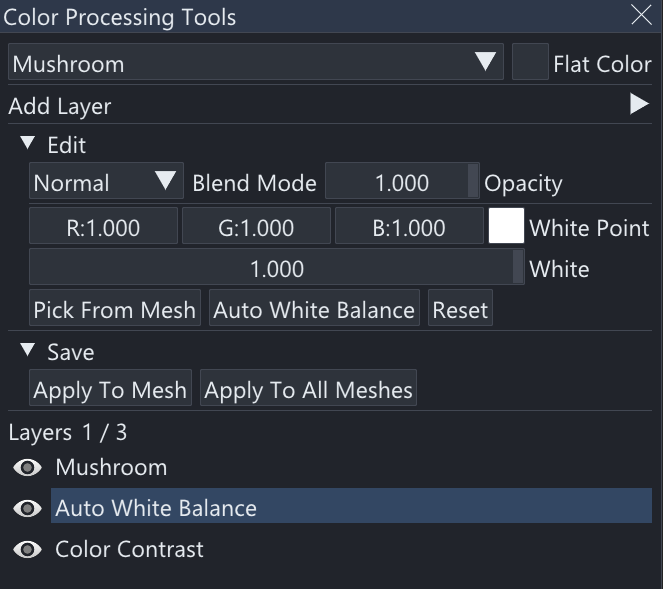Click the Opacity slider field
Viewport: 663px width, 589px height.
[x=401, y=183]
